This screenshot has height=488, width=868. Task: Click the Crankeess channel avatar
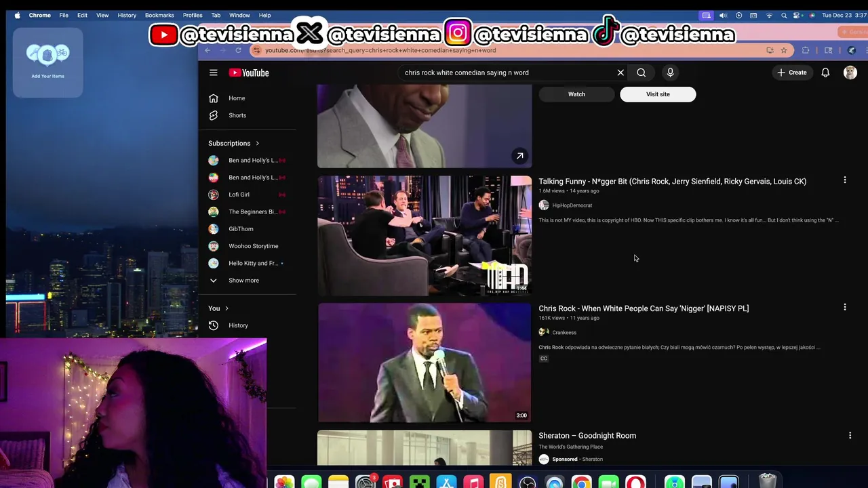[544, 332]
